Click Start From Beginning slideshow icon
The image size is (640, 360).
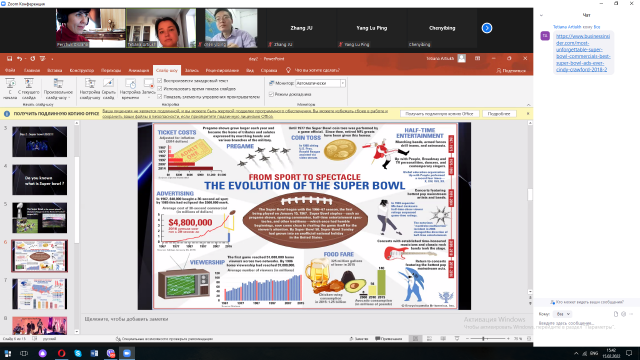tap(10, 89)
